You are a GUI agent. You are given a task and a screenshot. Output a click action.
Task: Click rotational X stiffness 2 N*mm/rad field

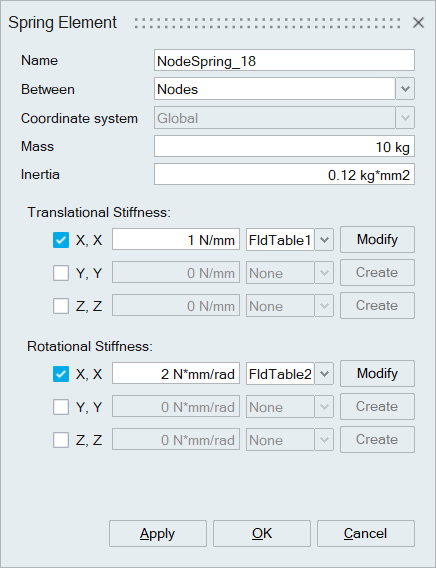pyautogui.click(x=176, y=373)
